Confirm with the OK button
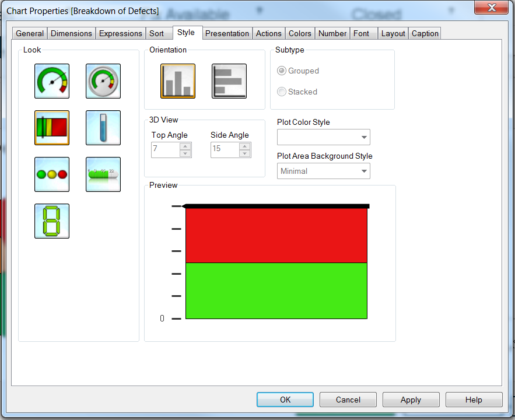Image resolution: width=515 pixels, height=420 pixels. click(285, 400)
